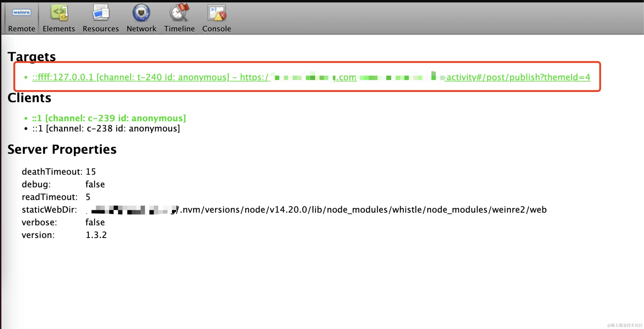Select client channel c-239 entry

point(109,118)
